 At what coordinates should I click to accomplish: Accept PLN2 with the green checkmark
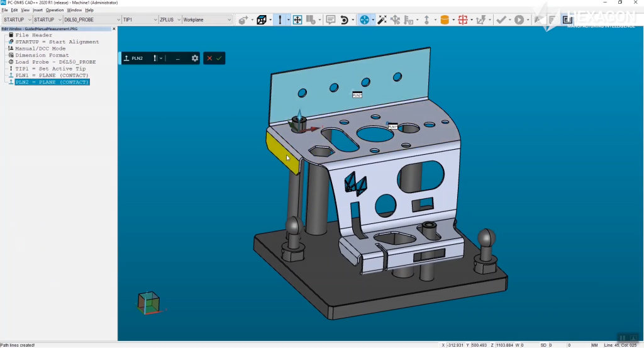[219, 58]
